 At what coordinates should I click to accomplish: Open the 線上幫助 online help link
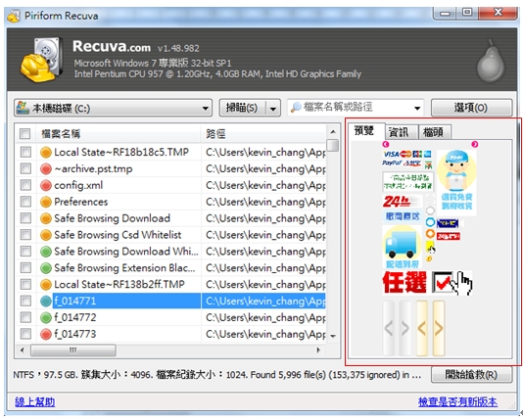click(34, 402)
